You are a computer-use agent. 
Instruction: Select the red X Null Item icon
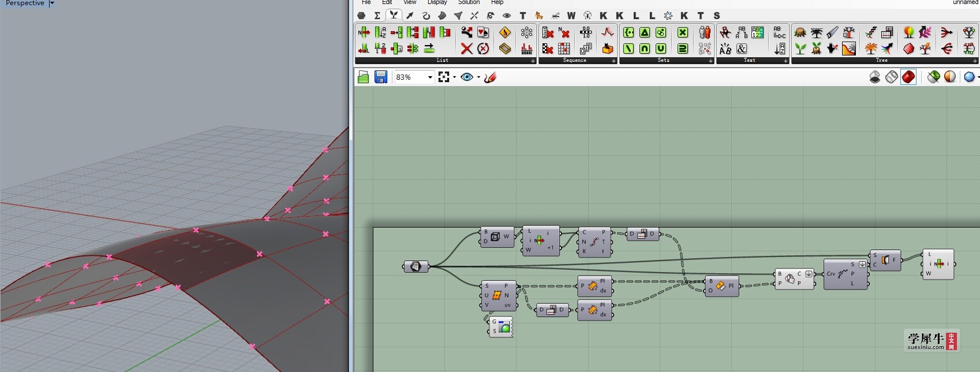[466, 49]
